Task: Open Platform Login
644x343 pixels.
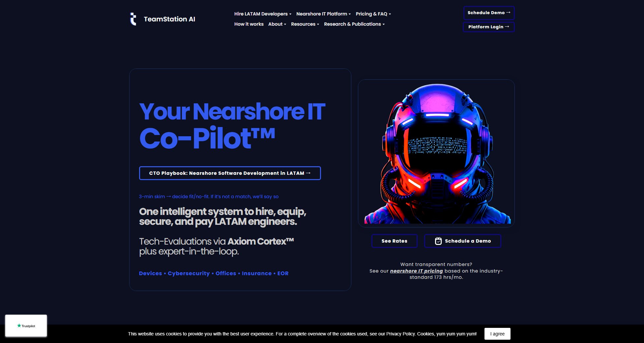Action: click(x=489, y=27)
